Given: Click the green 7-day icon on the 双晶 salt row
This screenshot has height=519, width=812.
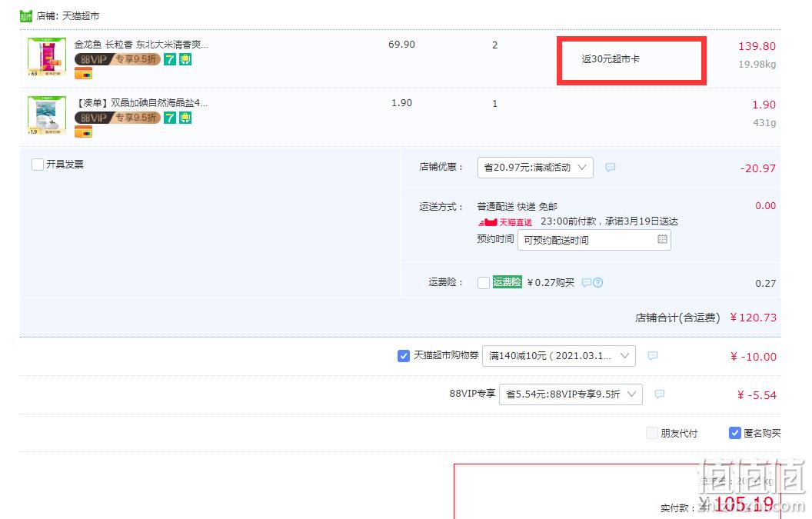Looking at the screenshot, I should (x=169, y=118).
